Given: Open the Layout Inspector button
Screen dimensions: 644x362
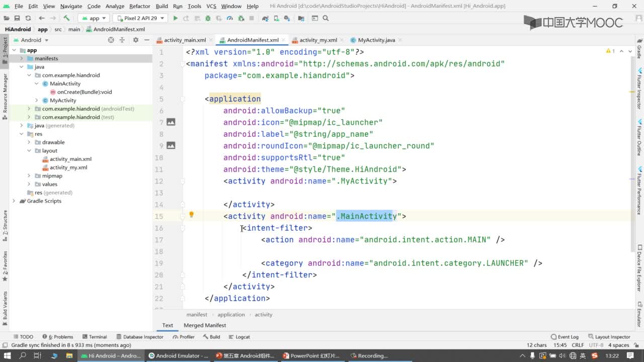Looking at the screenshot, I should pos(609,337).
